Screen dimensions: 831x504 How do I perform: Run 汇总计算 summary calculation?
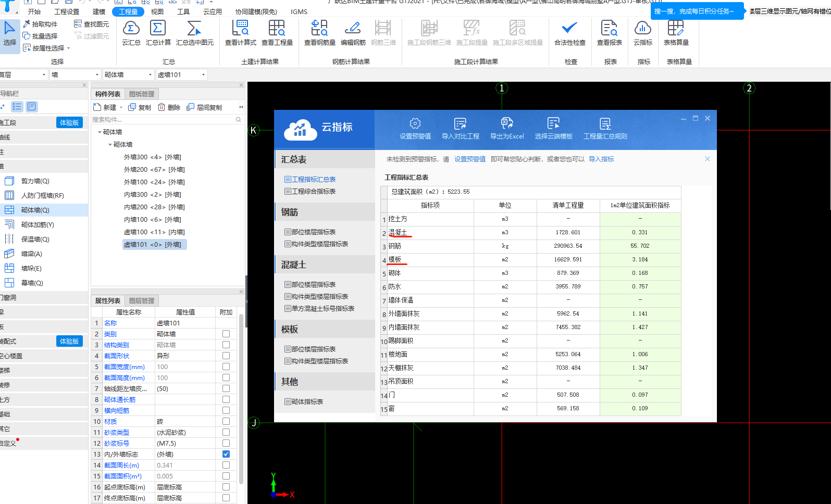[158, 33]
